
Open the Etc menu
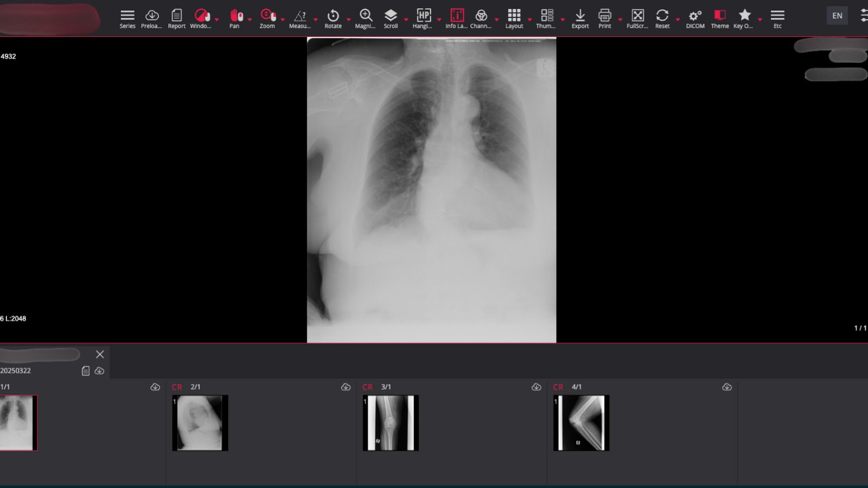pos(777,18)
